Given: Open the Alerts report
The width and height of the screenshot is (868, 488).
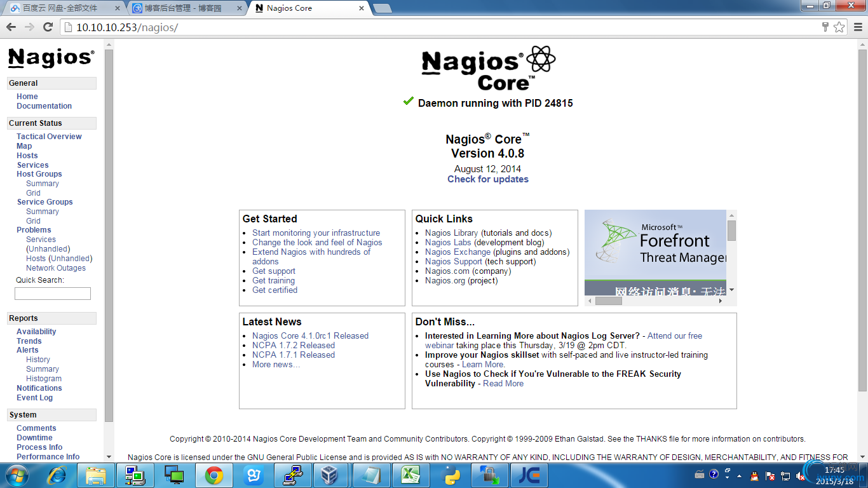Looking at the screenshot, I should [27, 350].
